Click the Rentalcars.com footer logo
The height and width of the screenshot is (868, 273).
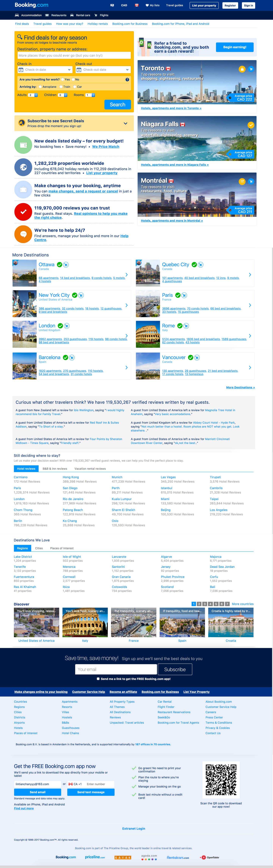(178, 858)
